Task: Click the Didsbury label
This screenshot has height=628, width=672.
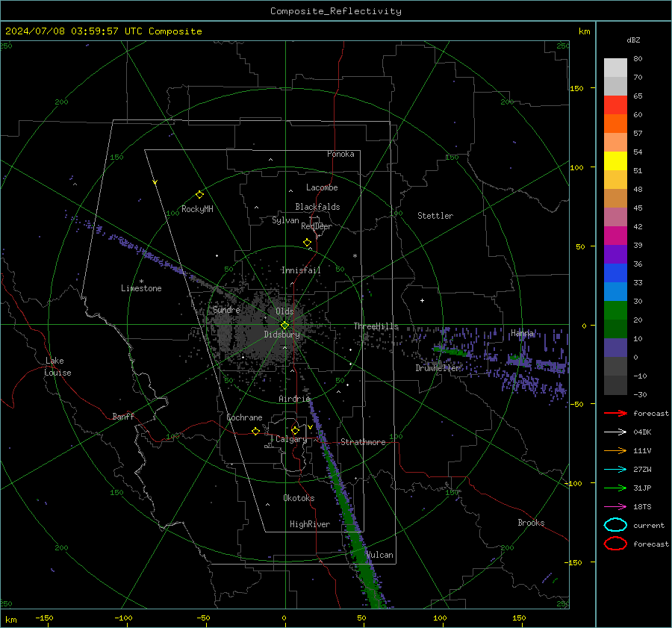Action: [x=281, y=335]
